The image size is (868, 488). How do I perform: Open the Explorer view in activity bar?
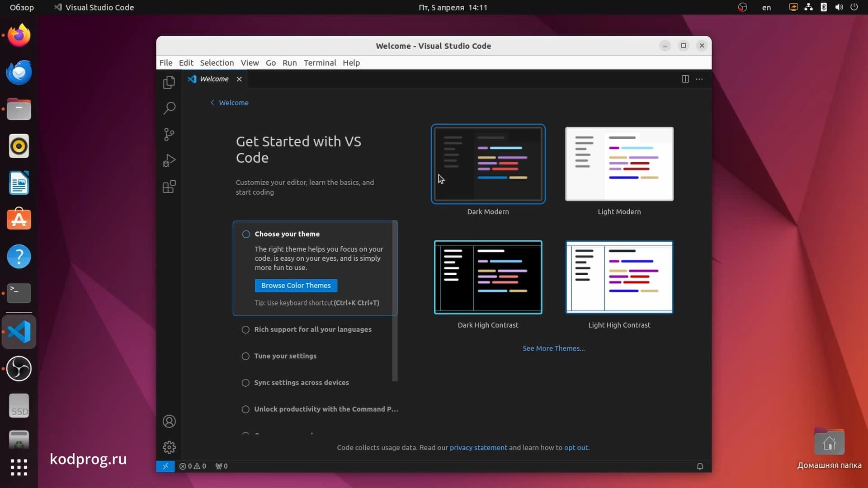pyautogui.click(x=169, y=82)
